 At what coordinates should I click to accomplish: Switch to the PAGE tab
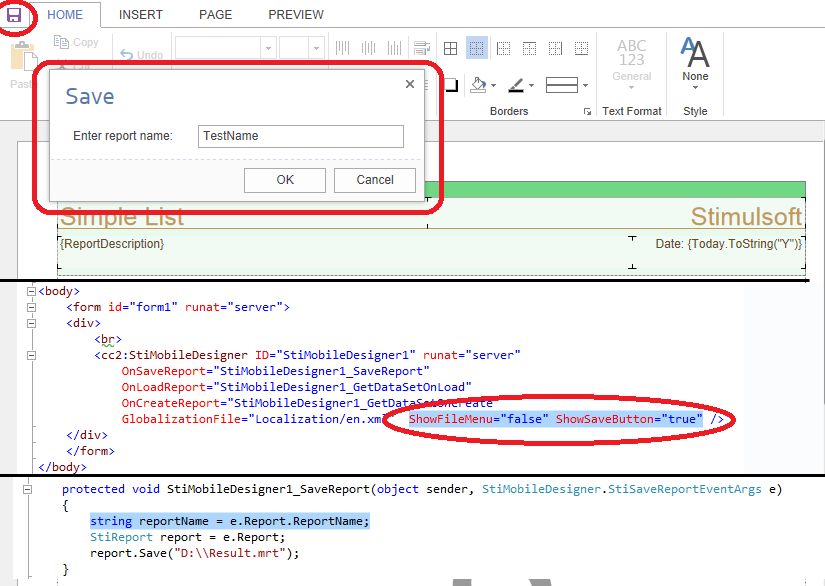coord(215,15)
